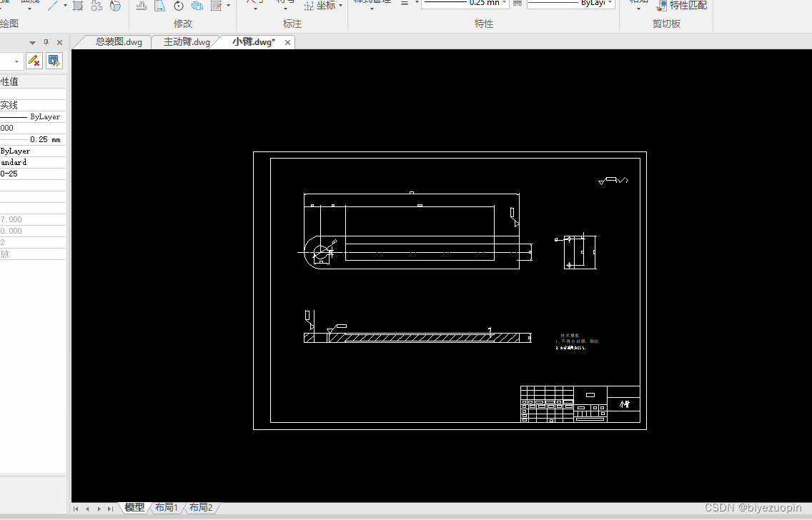Switch to the 布局2 layout tab
The width and height of the screenshot is (812, 520).
(x=200, y=508)
